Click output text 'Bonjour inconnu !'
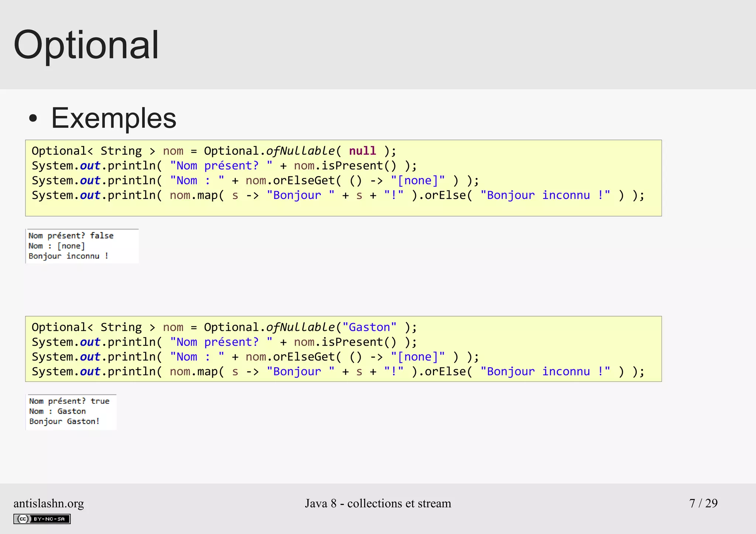Screen dimensions: 756x534 [x=69, y=256]
